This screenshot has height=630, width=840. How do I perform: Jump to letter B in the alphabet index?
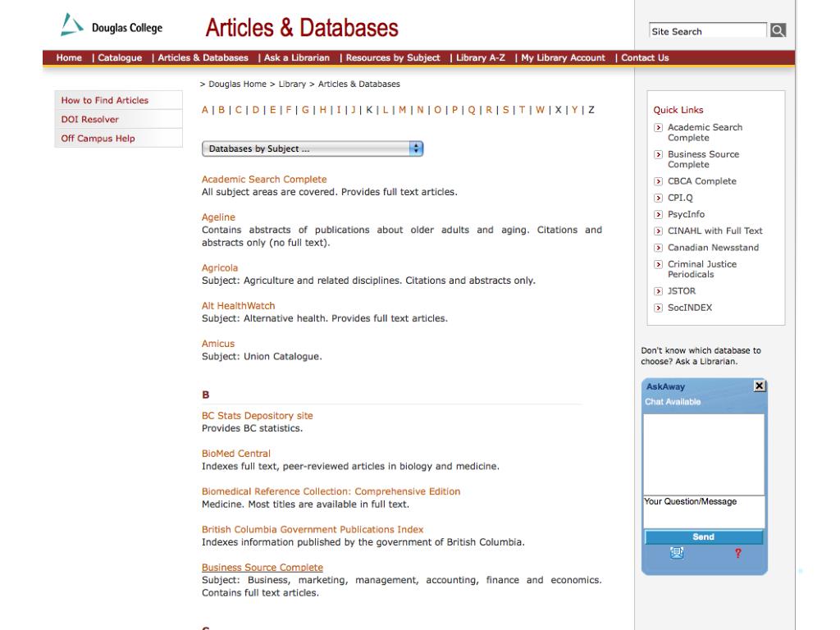(x=221, y=110)
